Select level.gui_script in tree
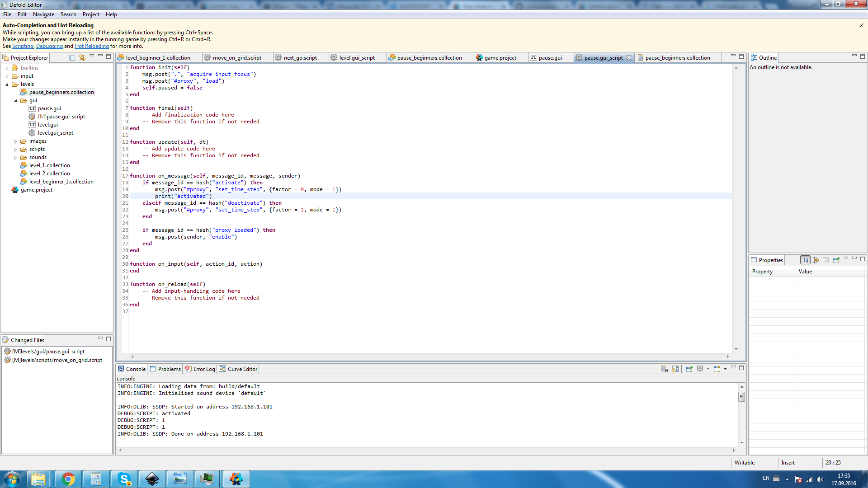868x488 pixels. [x=51, y=133]
